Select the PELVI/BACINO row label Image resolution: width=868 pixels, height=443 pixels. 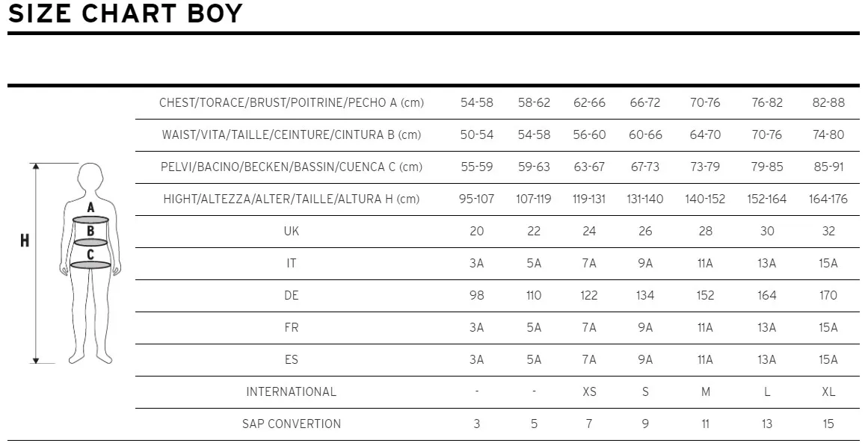[x=291, y=167]
